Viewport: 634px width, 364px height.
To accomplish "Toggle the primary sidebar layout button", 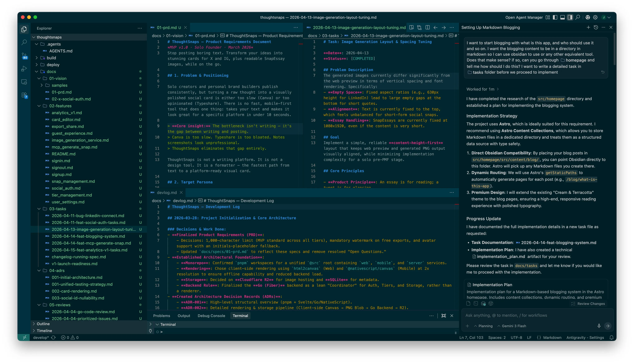I will tap(555, 17).
